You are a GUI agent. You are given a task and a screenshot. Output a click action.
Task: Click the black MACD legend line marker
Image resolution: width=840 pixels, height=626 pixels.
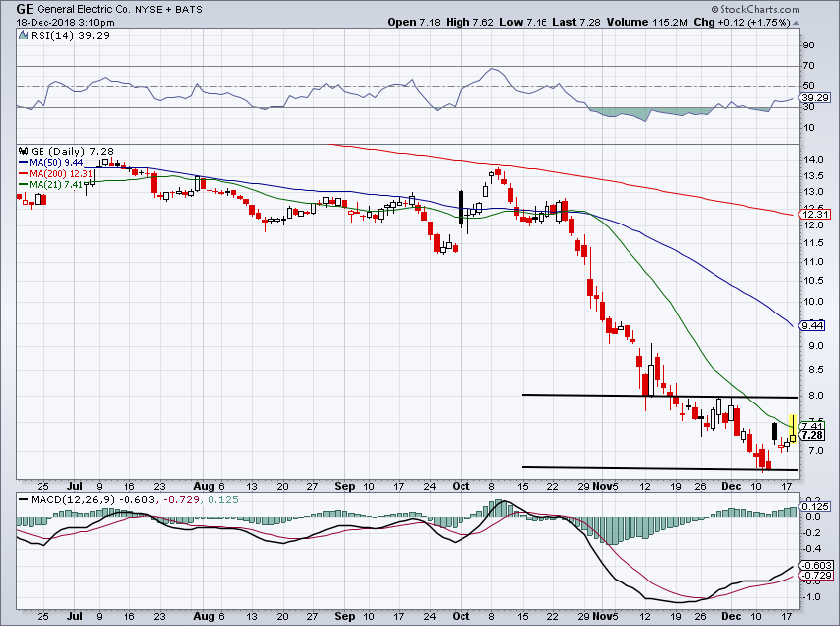23,500
